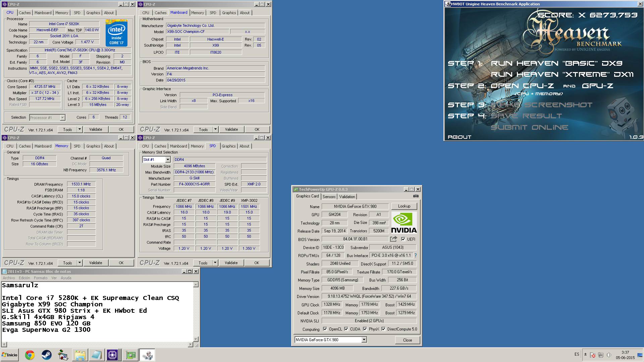Expand the Slot #1 memory slot dropdown

pyautogui.click(x=168, y=160)
